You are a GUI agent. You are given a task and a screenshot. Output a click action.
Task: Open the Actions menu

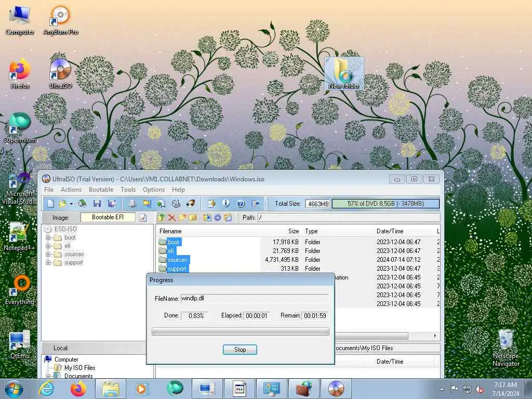coord(71,190)
